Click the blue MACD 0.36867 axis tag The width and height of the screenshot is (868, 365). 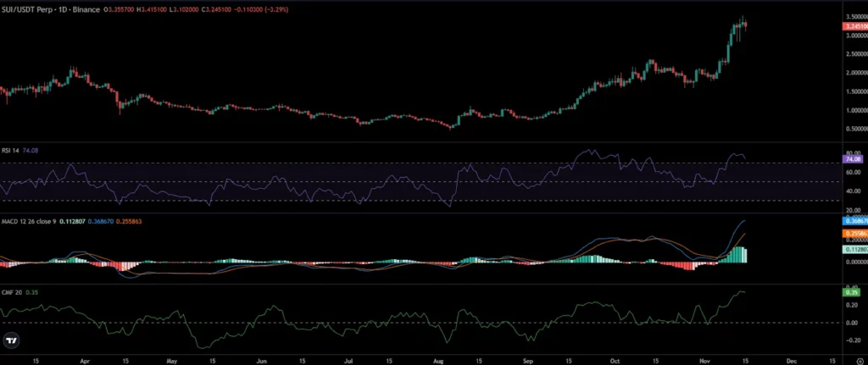tap(854, 221)
